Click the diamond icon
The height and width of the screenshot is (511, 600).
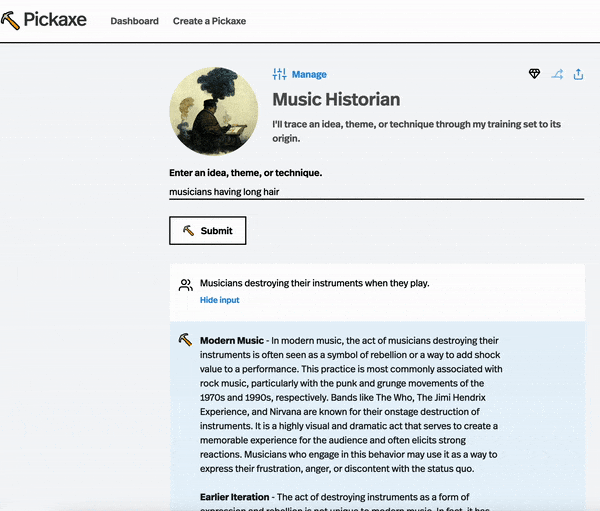pyautogui.click(x=535, y=74)
